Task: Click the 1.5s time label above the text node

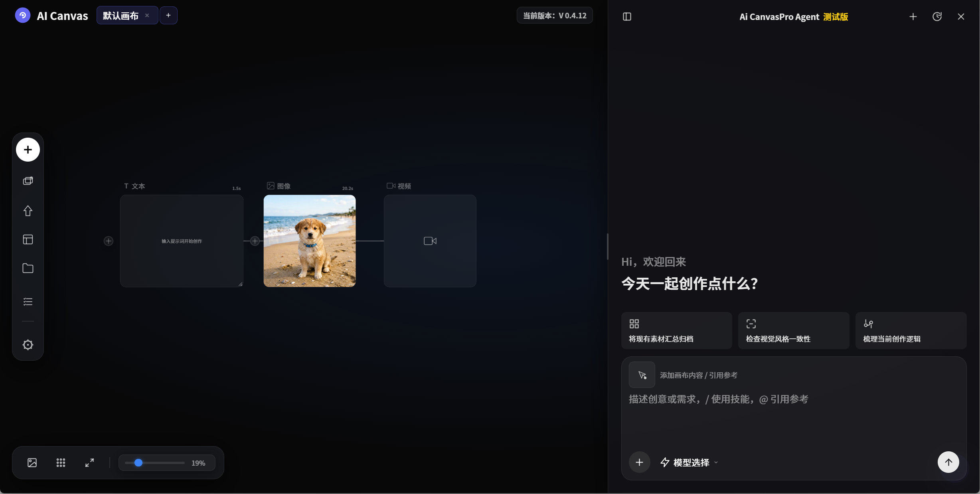Action: pos(237,188)
